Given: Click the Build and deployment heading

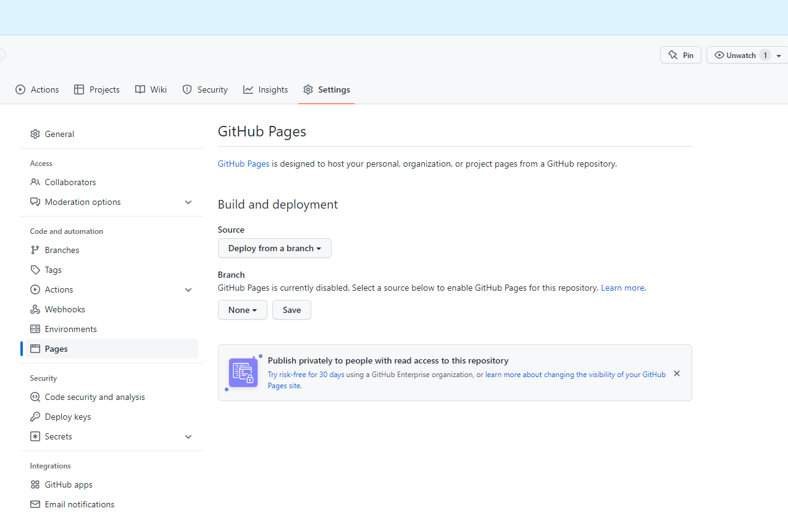Looking at the screenshot, I should click(278, 204).
